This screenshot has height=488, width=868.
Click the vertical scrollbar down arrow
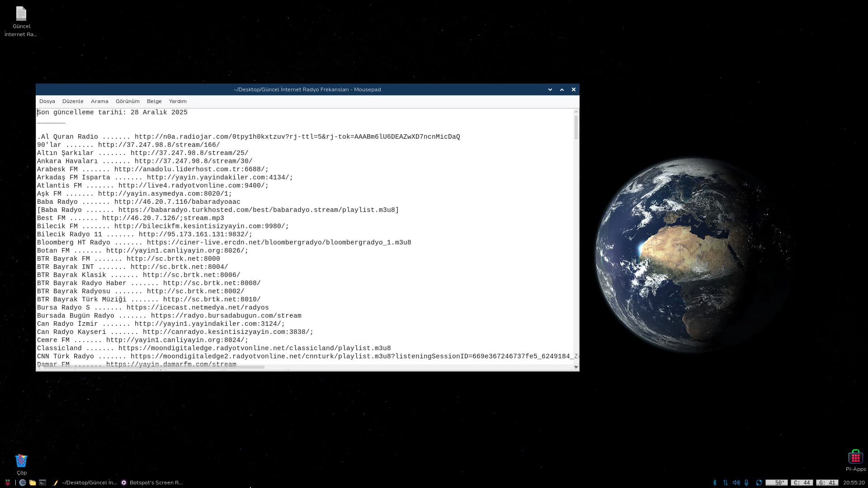(576, 367)
